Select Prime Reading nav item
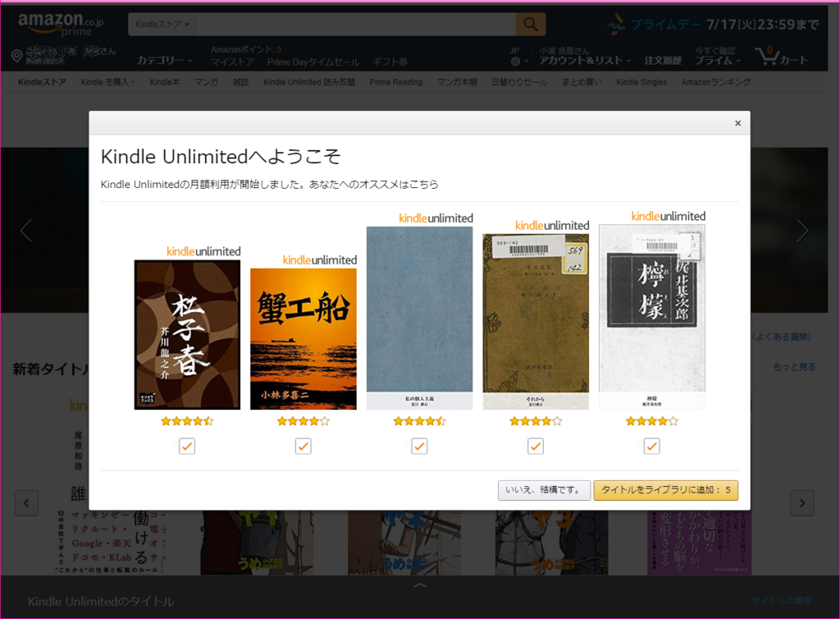 [396, 82]
